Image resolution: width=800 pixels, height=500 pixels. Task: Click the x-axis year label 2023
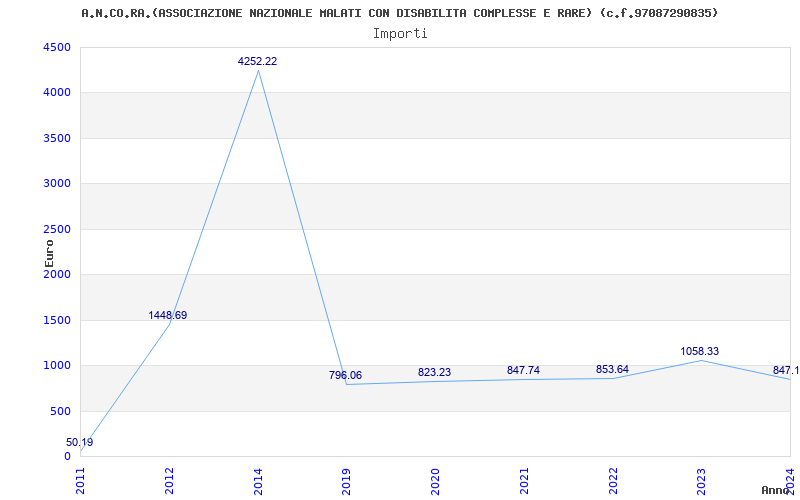coord(702,482)
